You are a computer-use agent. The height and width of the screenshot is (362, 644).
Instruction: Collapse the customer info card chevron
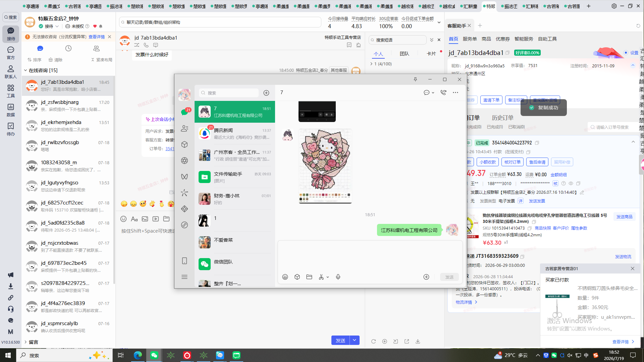[633, 65]
